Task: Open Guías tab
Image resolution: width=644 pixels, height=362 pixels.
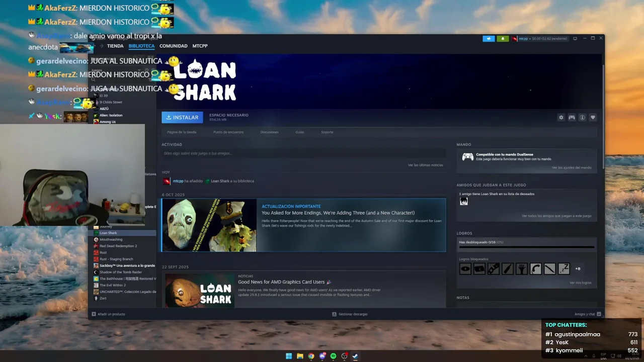Action: click(299, 132)
